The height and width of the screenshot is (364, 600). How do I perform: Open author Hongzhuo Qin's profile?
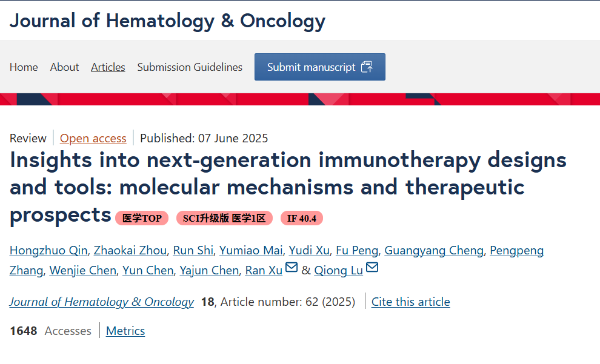tap(48, 251)
